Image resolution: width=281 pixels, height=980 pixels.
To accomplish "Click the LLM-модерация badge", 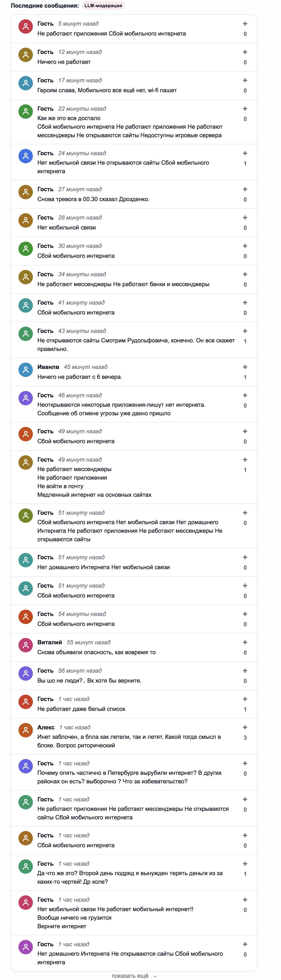I will click(x=103, y=6).
